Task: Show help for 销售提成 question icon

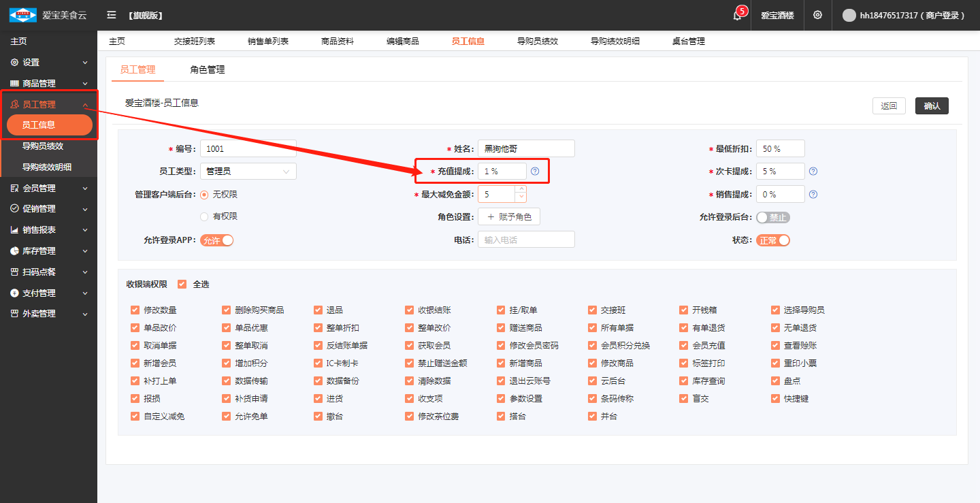Action: [813, 194]
